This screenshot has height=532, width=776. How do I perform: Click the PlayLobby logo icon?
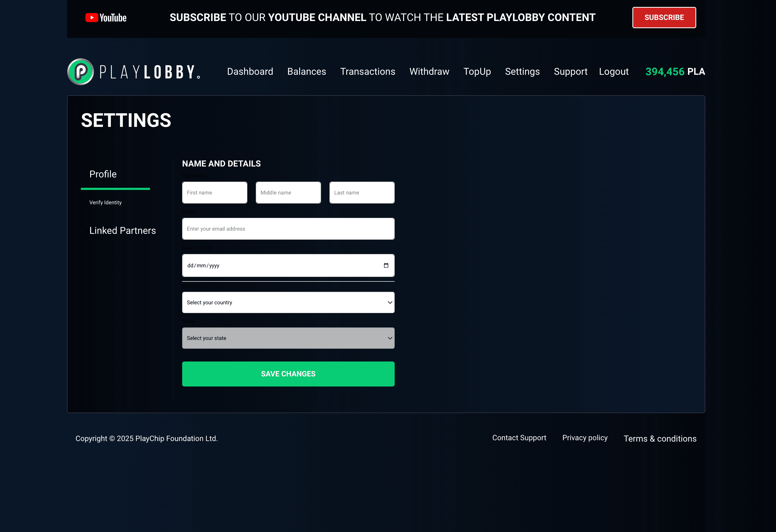(x=80, y=72)
